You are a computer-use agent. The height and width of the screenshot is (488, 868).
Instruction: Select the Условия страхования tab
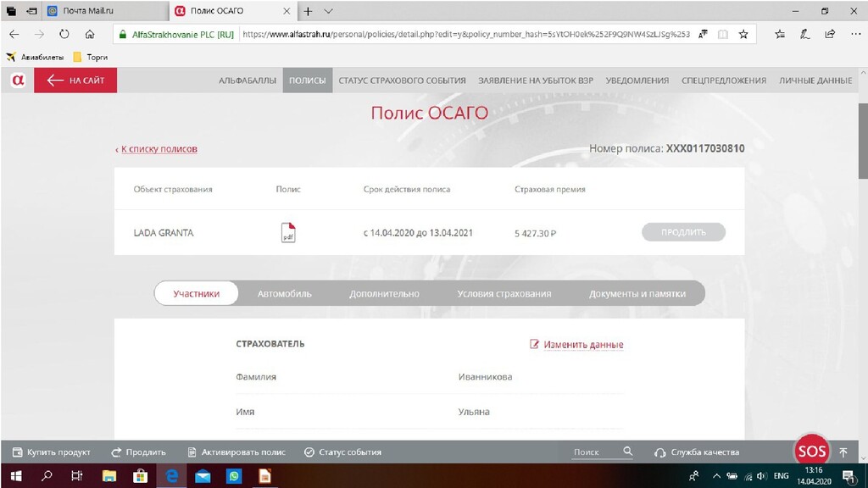504,293
